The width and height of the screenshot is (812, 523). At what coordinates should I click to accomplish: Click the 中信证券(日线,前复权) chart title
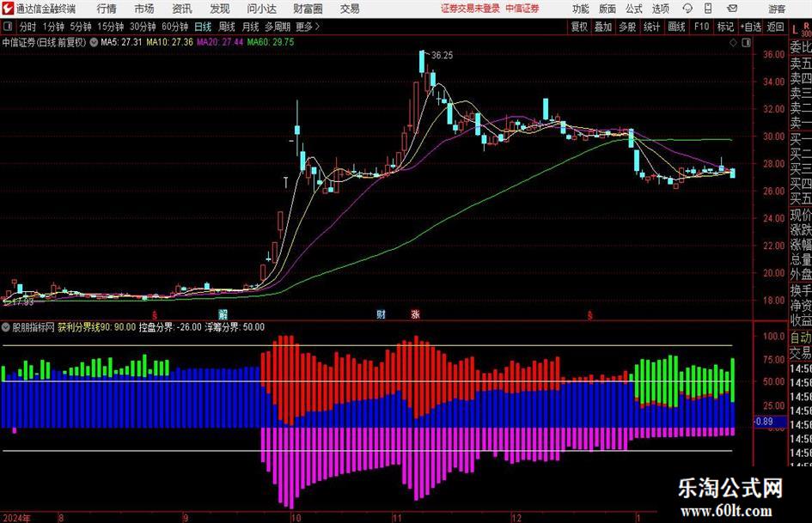44,42
